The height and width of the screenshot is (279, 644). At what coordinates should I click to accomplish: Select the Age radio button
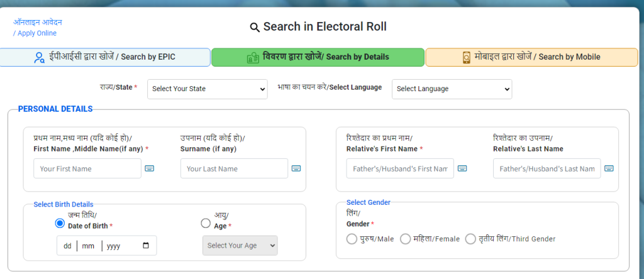pyautogui.click(x=206, y=223)
